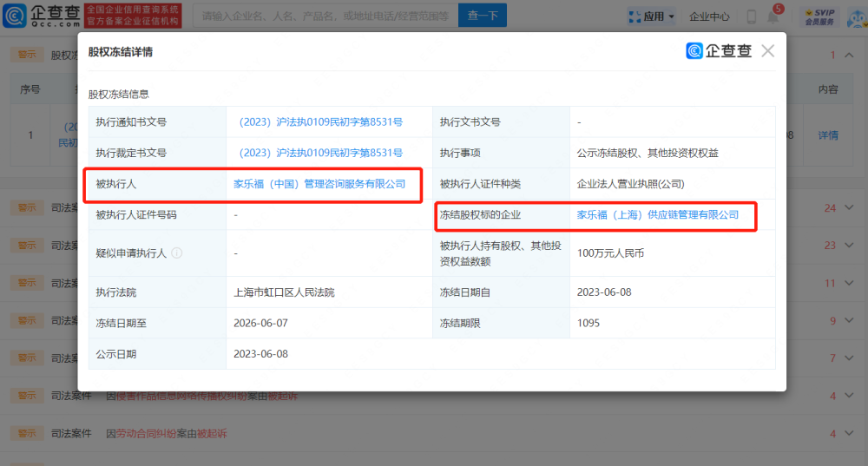Click the 查一下 search button

pyautogui.click(x=482, y=16)
